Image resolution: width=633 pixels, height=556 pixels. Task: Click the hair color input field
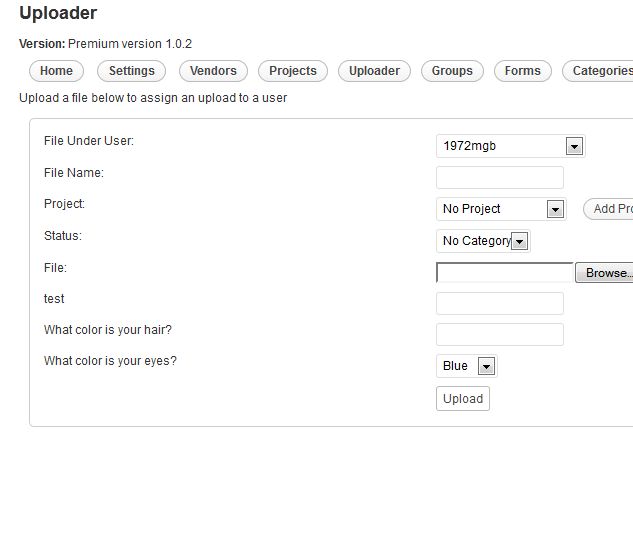click(500, 335)
